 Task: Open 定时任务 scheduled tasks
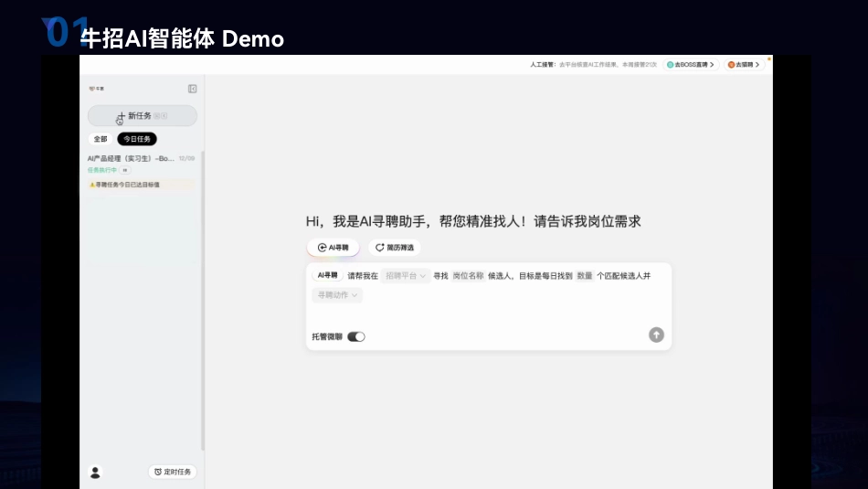pyautogui.click(x=173, y=472)
